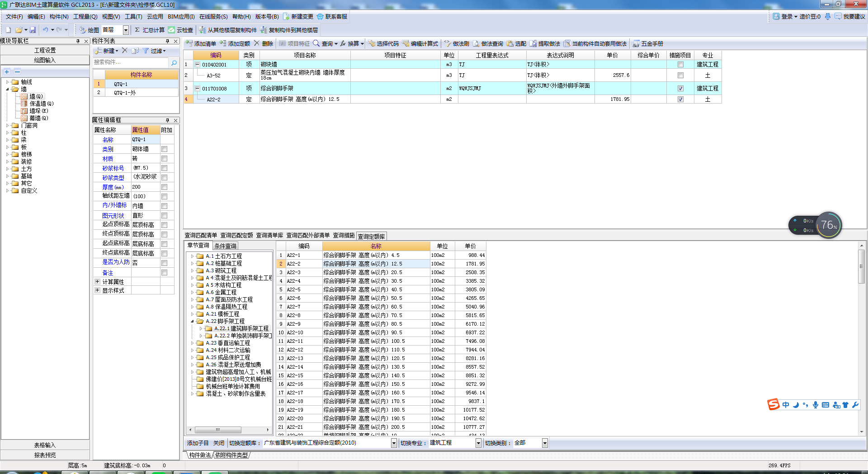Click the 报表预览 button

pos(45,455)
